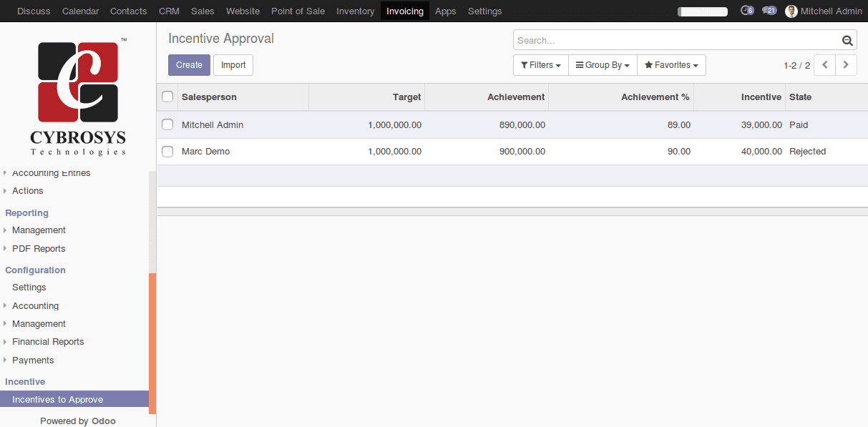Image resolution: width=868 pixels, height=427 pixels.
Task: Go to the next page arrow
Action: point(847,65)
